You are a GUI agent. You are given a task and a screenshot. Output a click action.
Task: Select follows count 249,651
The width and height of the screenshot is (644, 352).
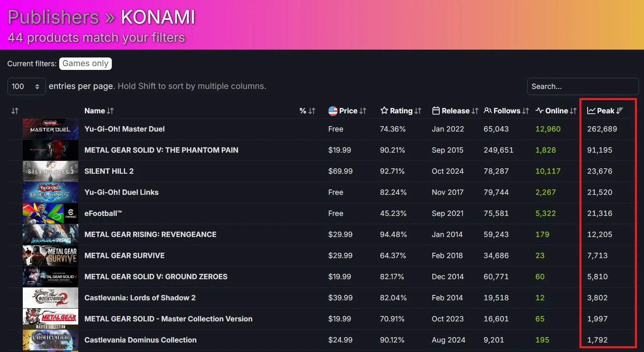(x=499, y=150)
